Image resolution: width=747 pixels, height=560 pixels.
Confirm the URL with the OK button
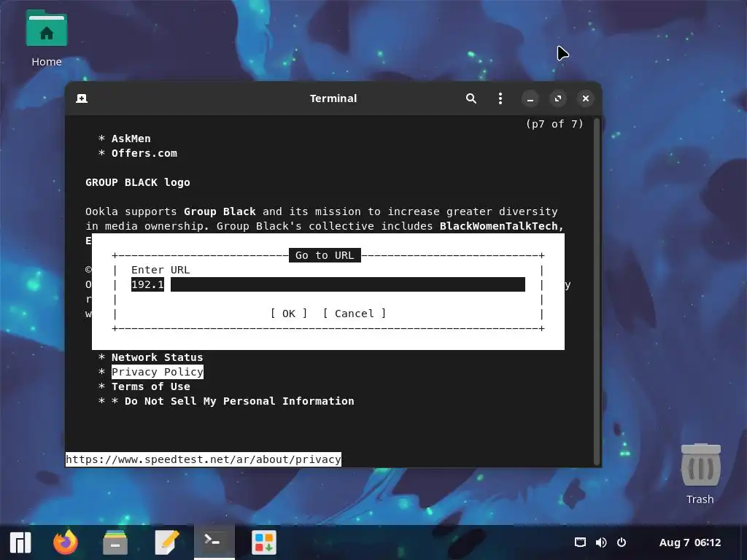coord(289,314)
